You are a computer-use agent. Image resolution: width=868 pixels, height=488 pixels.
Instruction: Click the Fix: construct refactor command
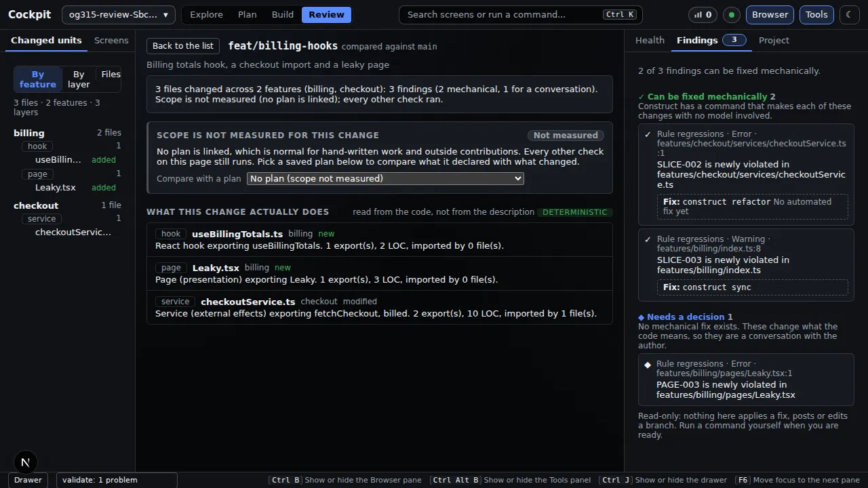click(x=753, y=206)
